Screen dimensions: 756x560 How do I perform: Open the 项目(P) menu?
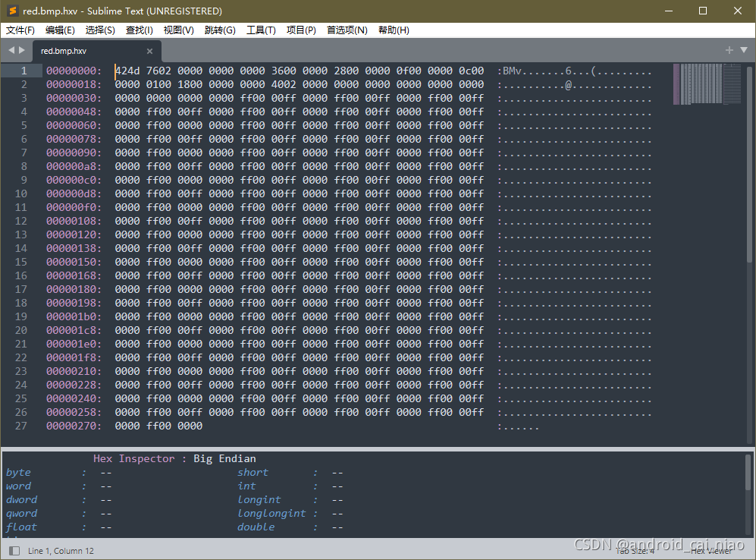click(x=301, y=30)
